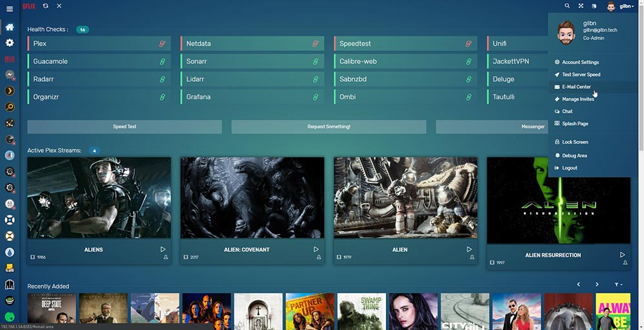The height and width of the screenshot is (330, 644).
Task: Select Lock Screen in user menu
Action: pyautogui.click(x=574, y=142)
